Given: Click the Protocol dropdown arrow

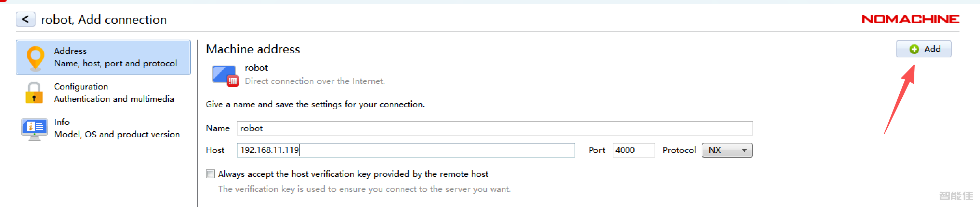Looking at the screenshot, I should tap(744, 150).
